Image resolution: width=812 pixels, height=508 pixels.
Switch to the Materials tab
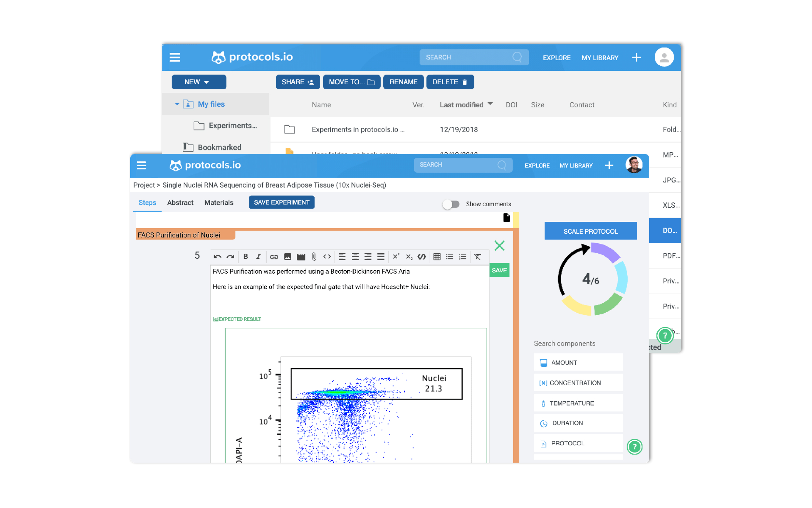point(219,202)
